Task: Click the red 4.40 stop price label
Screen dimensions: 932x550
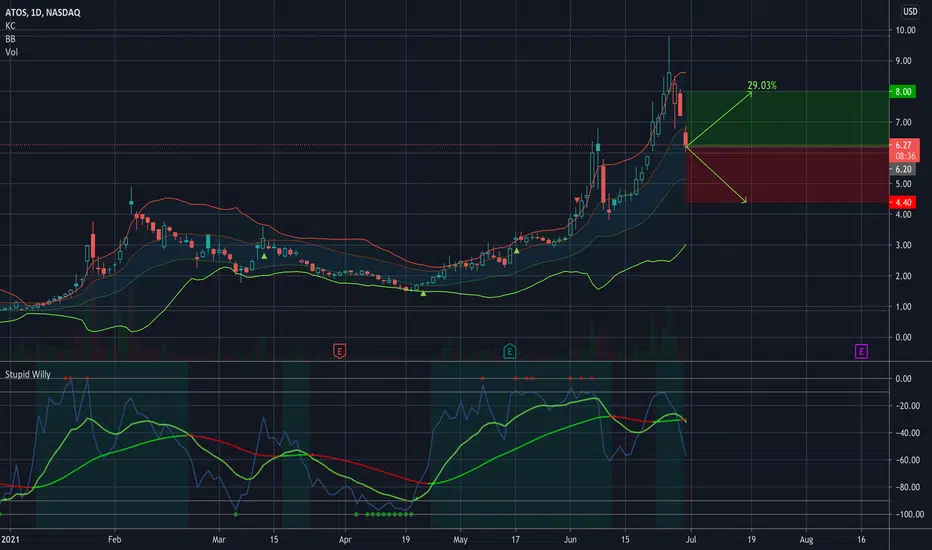Action: 903,203
